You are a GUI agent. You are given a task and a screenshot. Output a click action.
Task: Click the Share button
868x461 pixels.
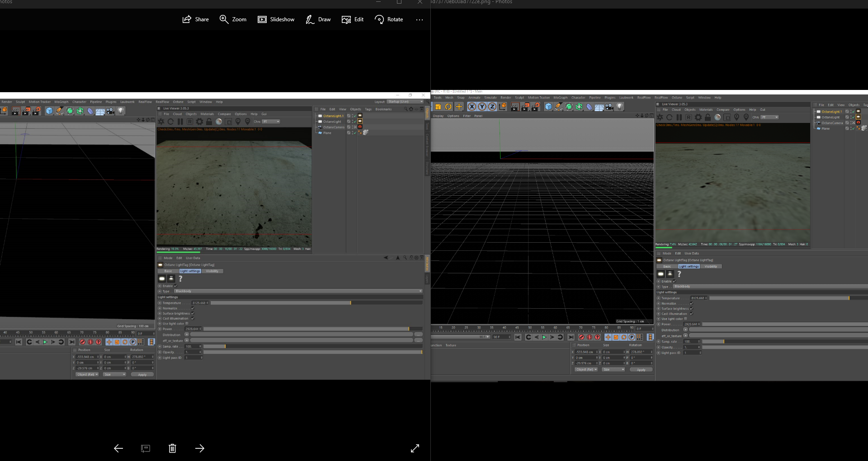195,19
